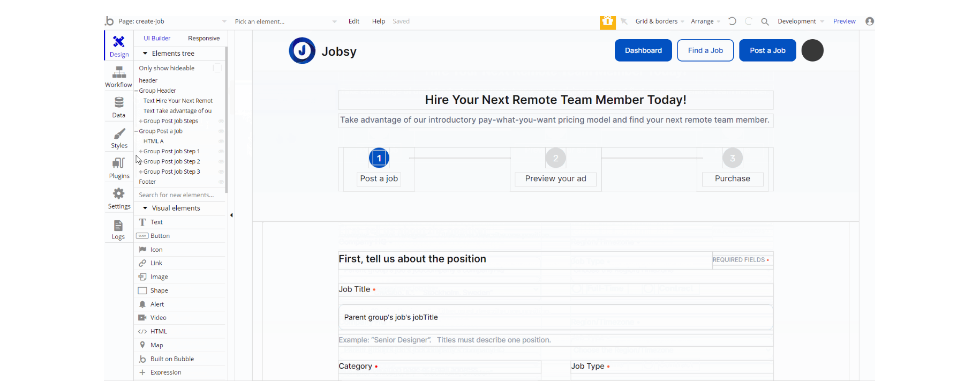Click the undo arrow icon
The image size is (980, 388).
click(x=732, y=21)
